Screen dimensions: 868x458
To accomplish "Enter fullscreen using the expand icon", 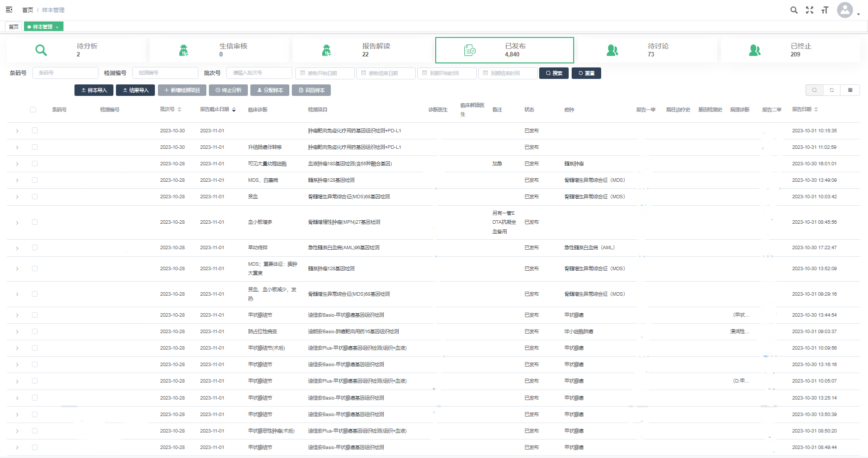I will (x=810, y=10).
